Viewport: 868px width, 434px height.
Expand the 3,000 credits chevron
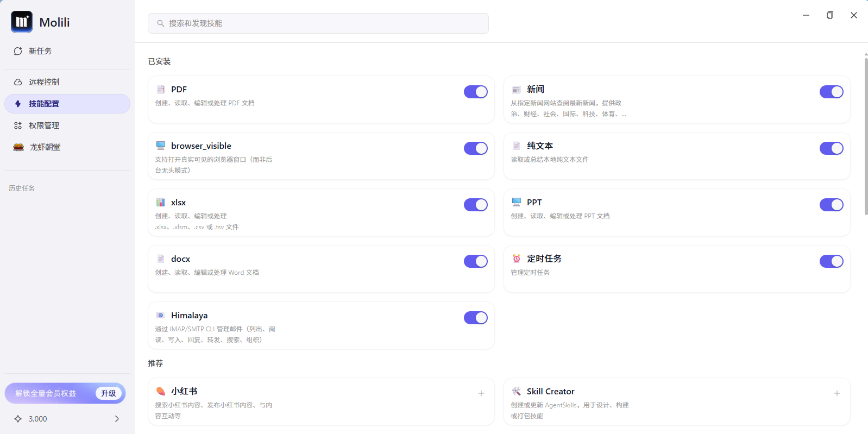click(x=117, y=419)
